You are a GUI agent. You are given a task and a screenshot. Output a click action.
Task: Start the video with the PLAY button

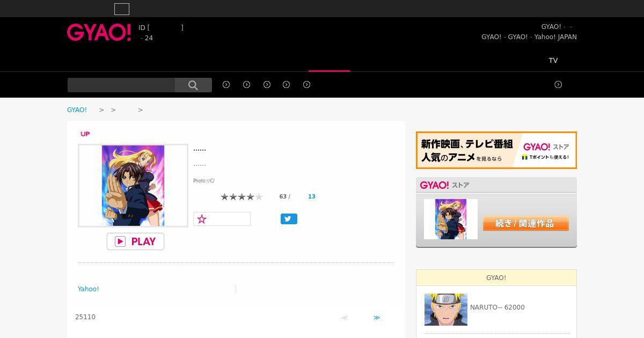pos(135,241)
